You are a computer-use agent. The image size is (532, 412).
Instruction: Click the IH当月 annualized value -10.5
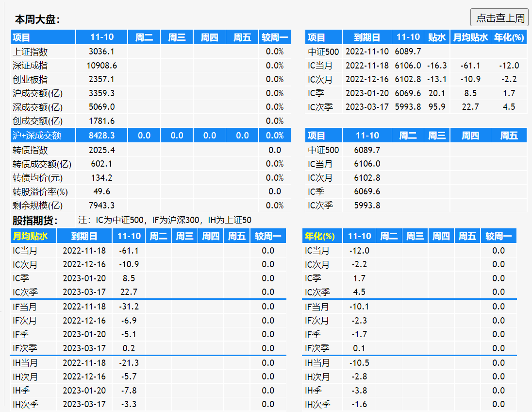[x=359, y=363]
